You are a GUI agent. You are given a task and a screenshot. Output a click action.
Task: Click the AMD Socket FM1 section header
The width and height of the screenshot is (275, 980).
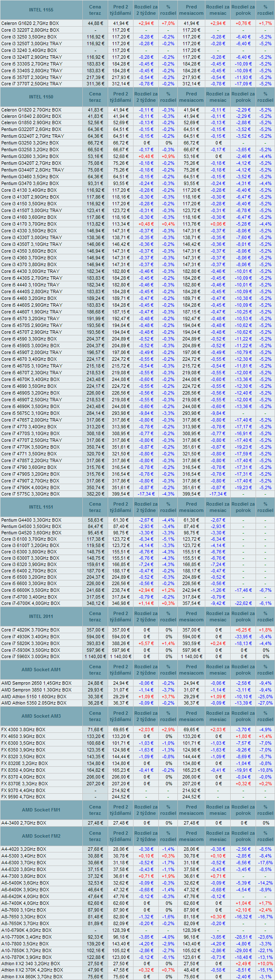(41, 810)
